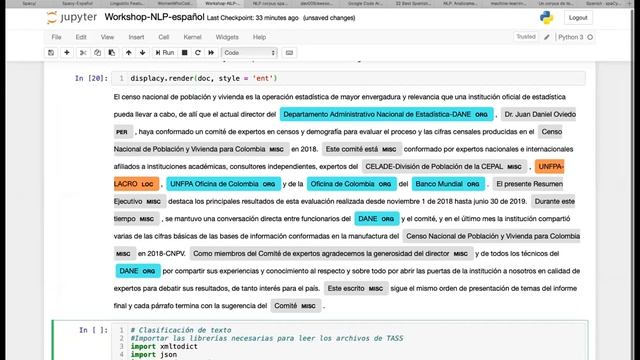Click the Last Checkpoint 33 minutes ago text
The height and width of the screenshot is (360, 640).
(252, 18)
